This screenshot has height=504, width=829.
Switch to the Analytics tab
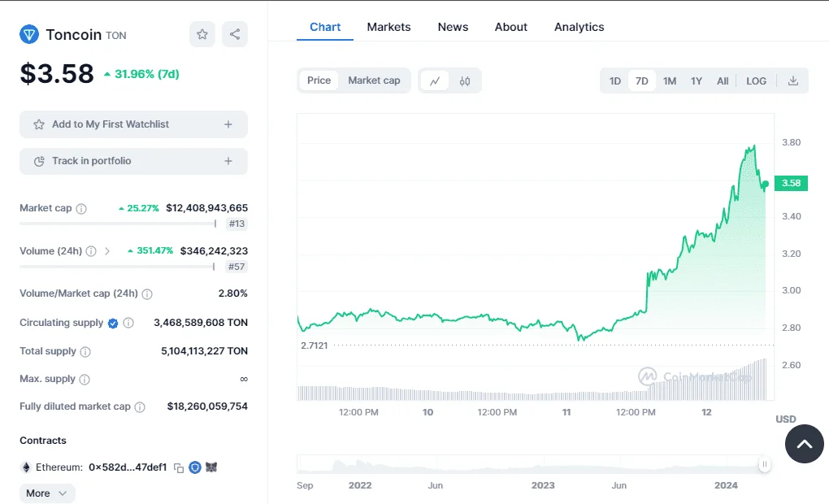[x=579, y=27]
